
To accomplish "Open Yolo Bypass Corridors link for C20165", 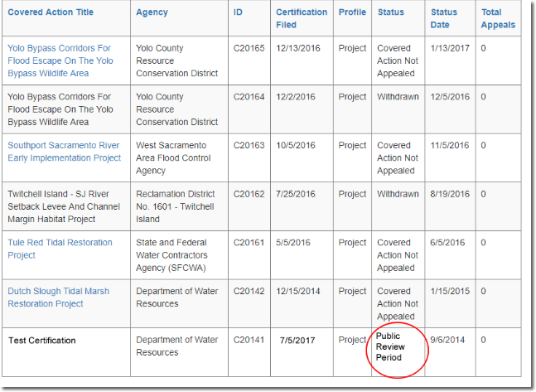I will [60, 60].
